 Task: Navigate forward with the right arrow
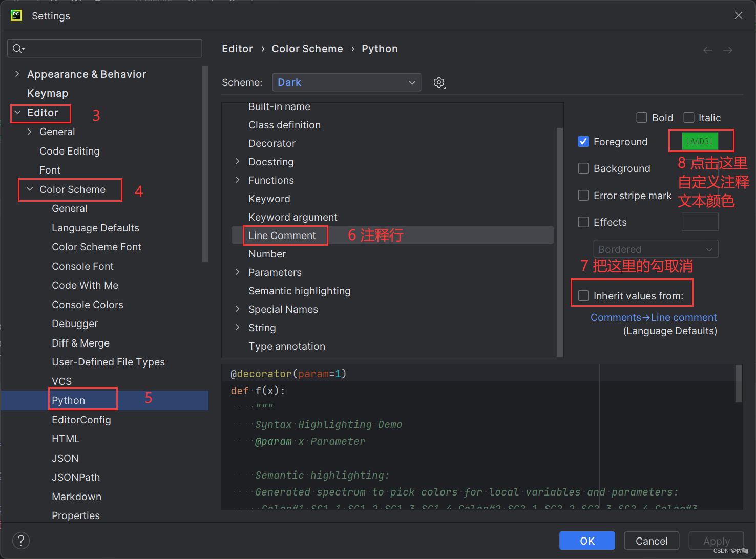click(728, 50)
